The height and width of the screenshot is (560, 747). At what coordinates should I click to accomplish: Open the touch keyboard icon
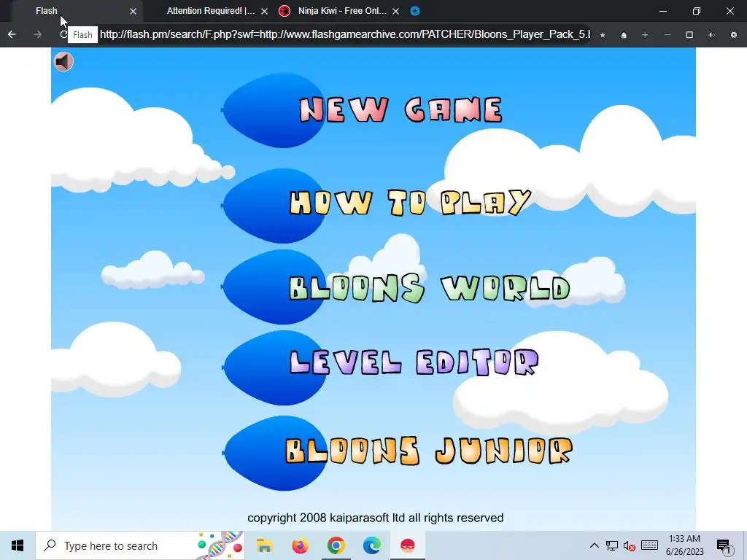pos(650,545)
